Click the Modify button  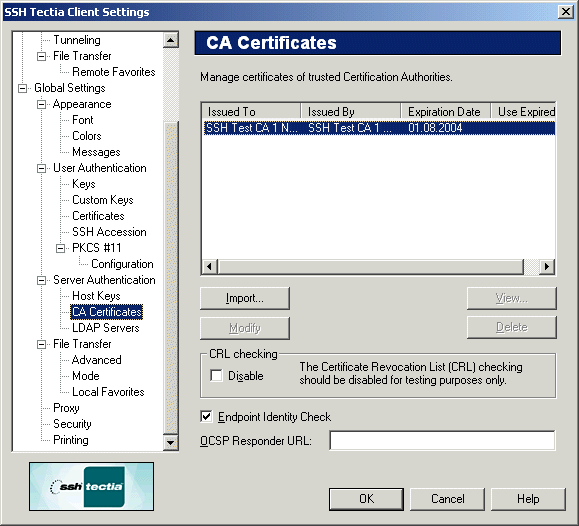click(245, 328)
